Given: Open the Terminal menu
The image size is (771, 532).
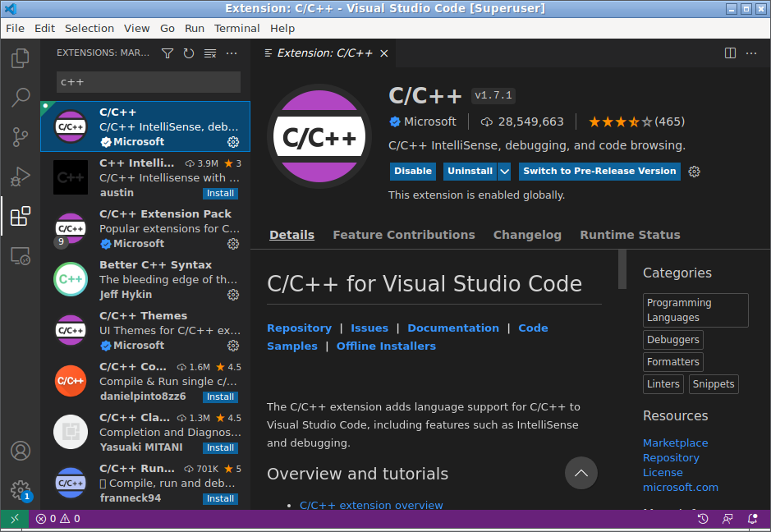Looking at the screenshot, I should click(236, 29).
